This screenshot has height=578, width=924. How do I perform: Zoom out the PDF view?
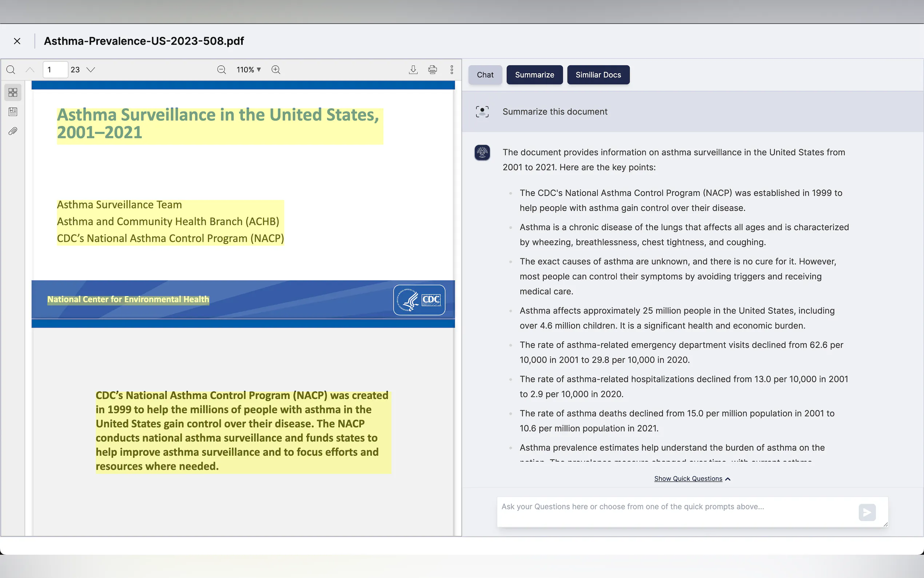tap(222, 70)
